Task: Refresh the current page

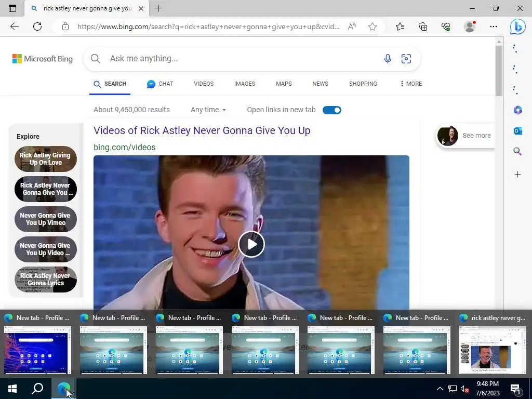Action: tap(37, 26)
